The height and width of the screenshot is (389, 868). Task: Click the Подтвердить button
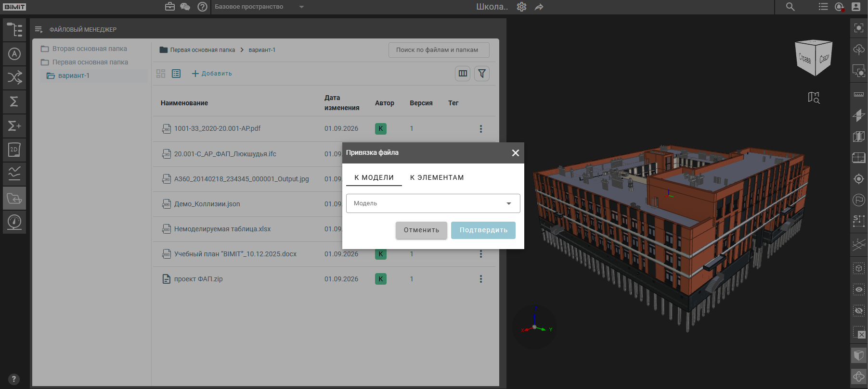click(483, 230)
